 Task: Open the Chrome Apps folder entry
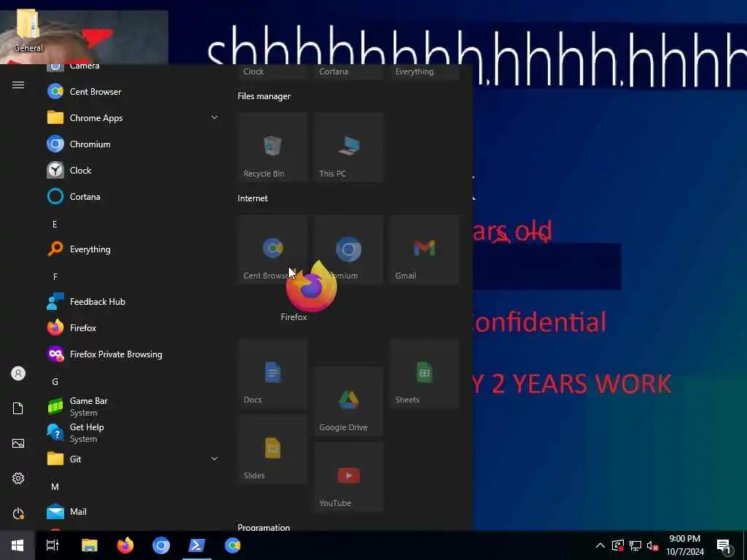click(x=132, y=117)
